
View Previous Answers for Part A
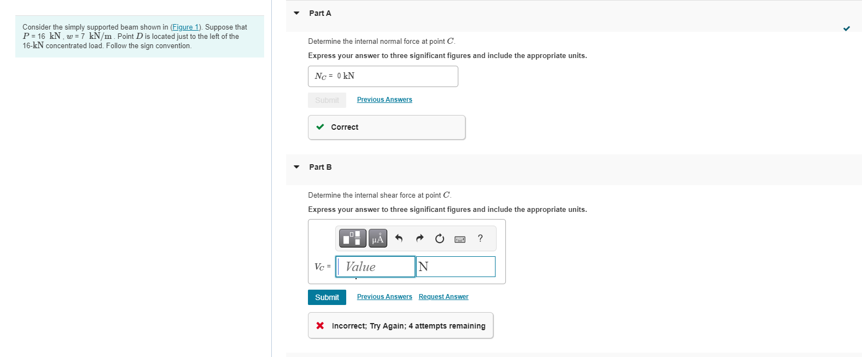[384, 99]
